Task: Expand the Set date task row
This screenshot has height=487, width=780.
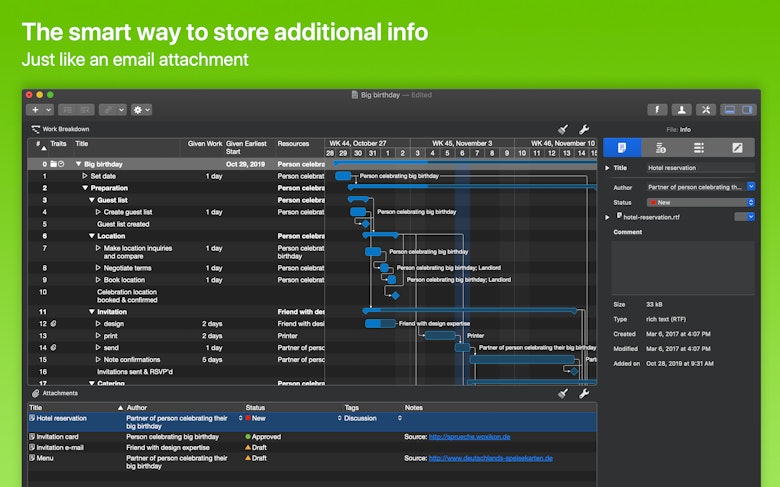Action: [85, 176]
